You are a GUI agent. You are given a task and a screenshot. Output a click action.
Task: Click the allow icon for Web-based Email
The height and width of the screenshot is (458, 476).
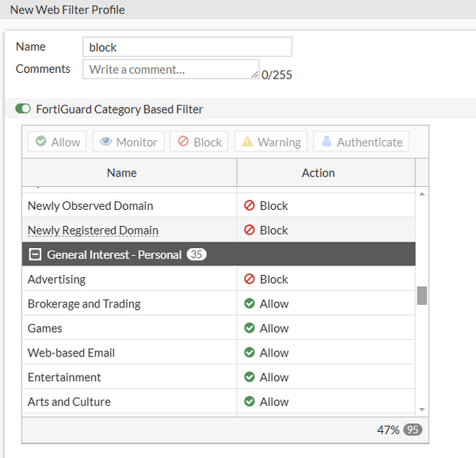(x=249, y=353)
